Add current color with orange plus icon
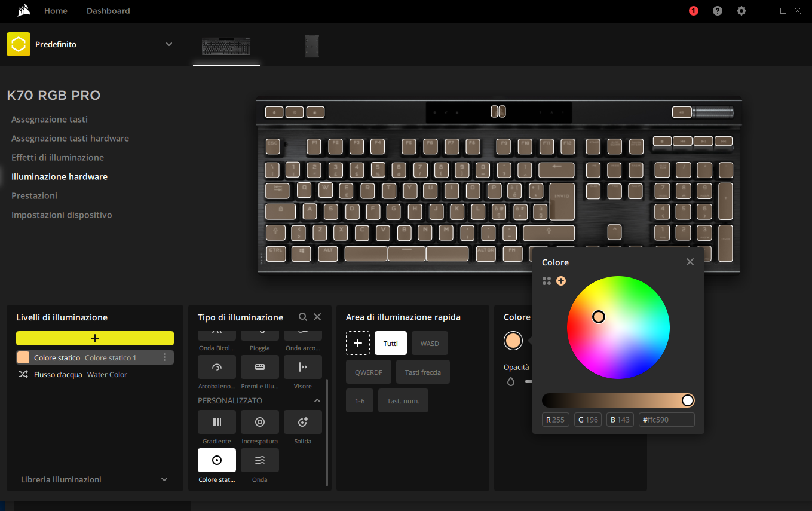The image size is (812, 511). tap(561, 281)
